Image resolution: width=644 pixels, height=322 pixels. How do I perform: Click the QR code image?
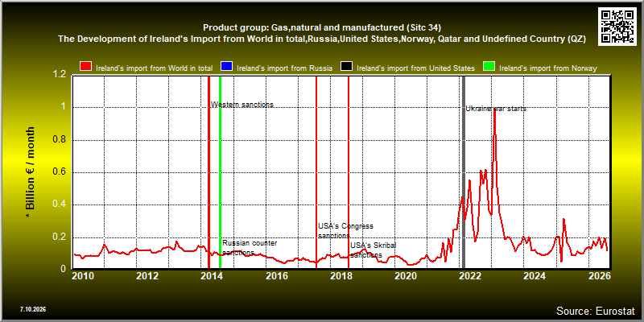point(619,26)
